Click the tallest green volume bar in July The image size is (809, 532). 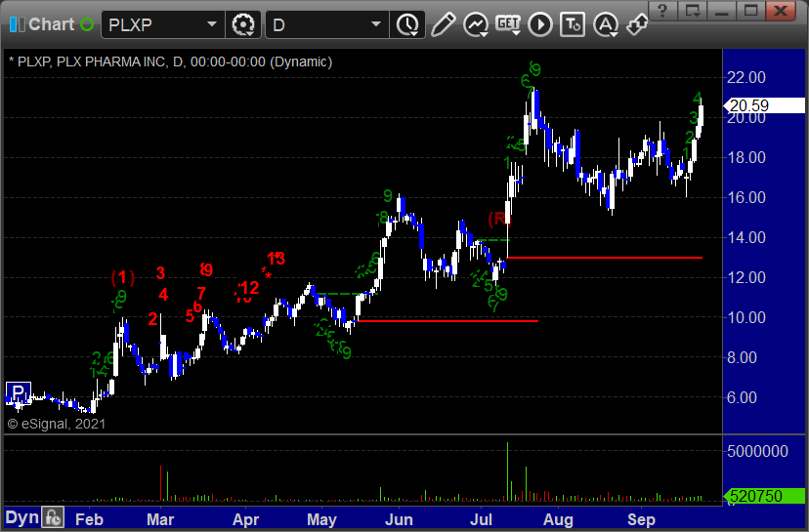507,471
